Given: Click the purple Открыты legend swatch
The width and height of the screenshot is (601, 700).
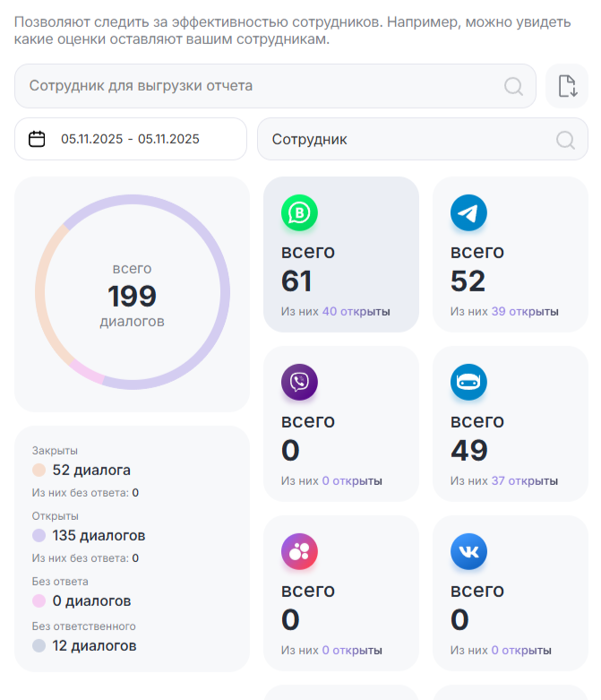Looking at the screenshot, I should (x=39, y=536).
